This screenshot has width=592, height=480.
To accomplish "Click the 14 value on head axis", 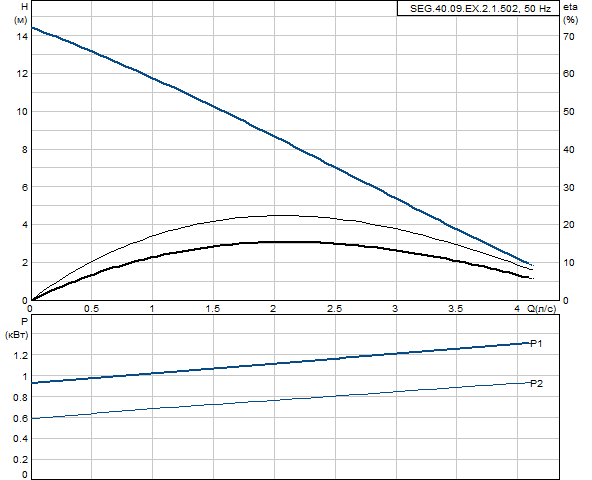I will pos(22,37).
